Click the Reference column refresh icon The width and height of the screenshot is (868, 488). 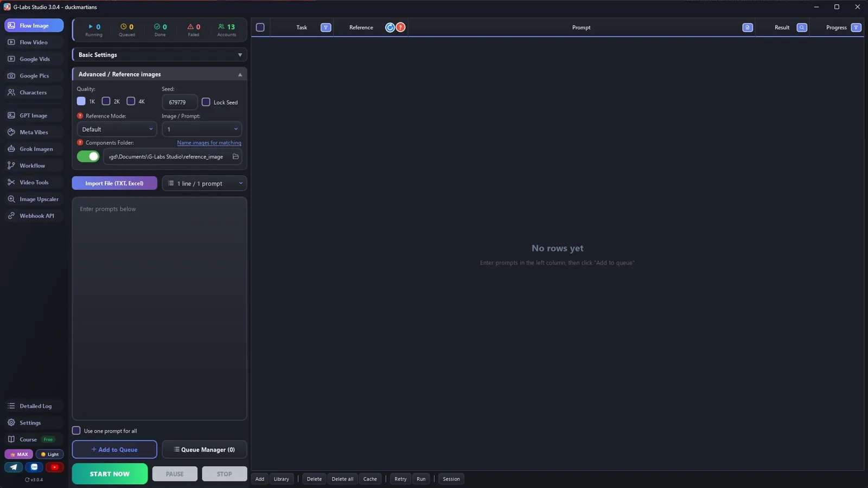pyautogui.click(x=390, y=28)
